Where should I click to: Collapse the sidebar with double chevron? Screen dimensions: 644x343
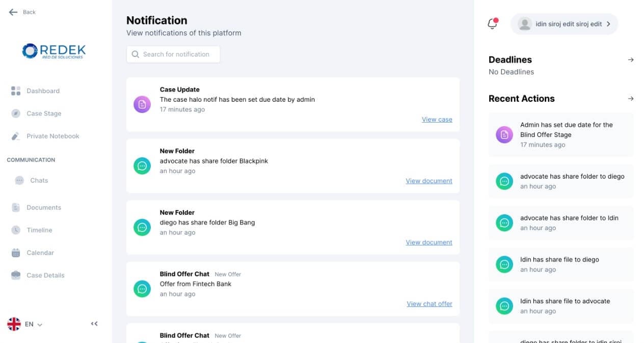click(x=94, y=324)
